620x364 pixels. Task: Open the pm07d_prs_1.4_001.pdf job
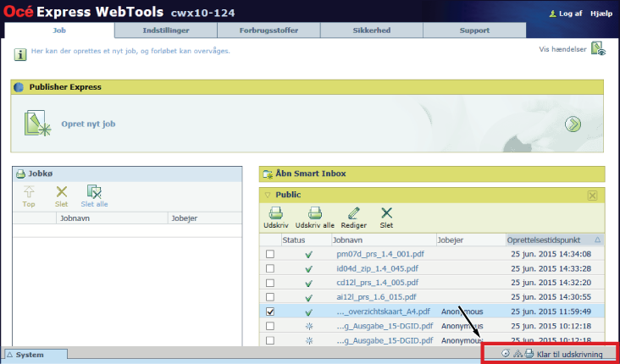380,254
